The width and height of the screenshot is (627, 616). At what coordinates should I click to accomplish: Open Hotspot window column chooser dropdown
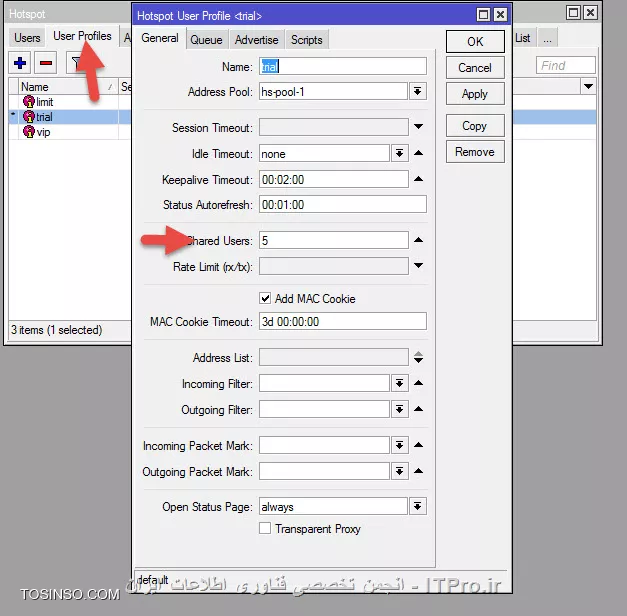tap(588, 86)
